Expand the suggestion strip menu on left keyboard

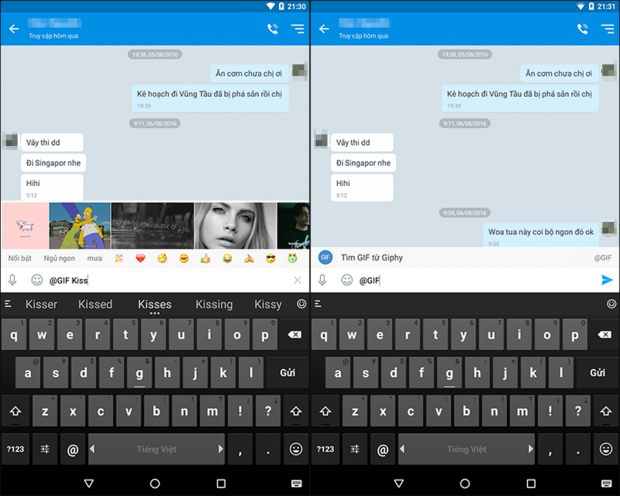[x=9, y=304]
